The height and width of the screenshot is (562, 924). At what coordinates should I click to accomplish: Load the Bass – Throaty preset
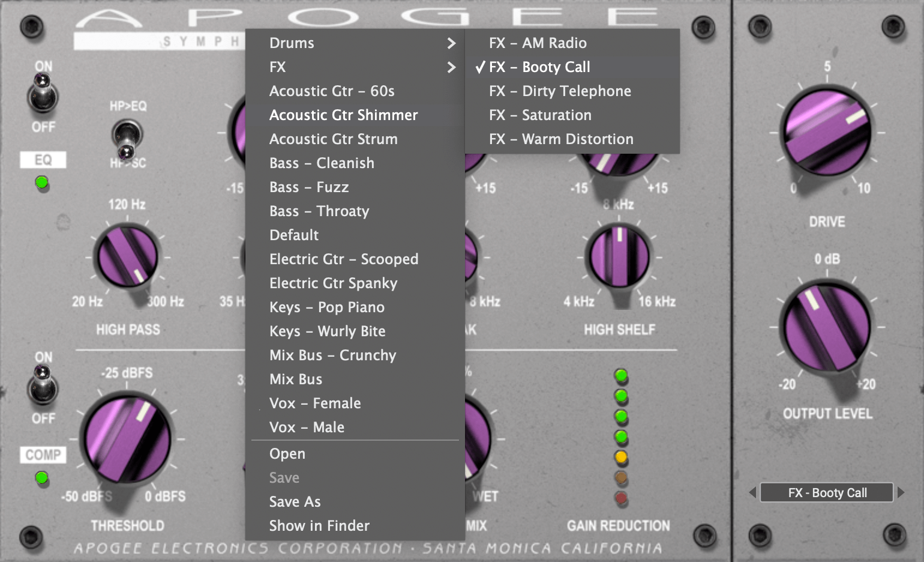pyautogui.click(x=355, y=211)
